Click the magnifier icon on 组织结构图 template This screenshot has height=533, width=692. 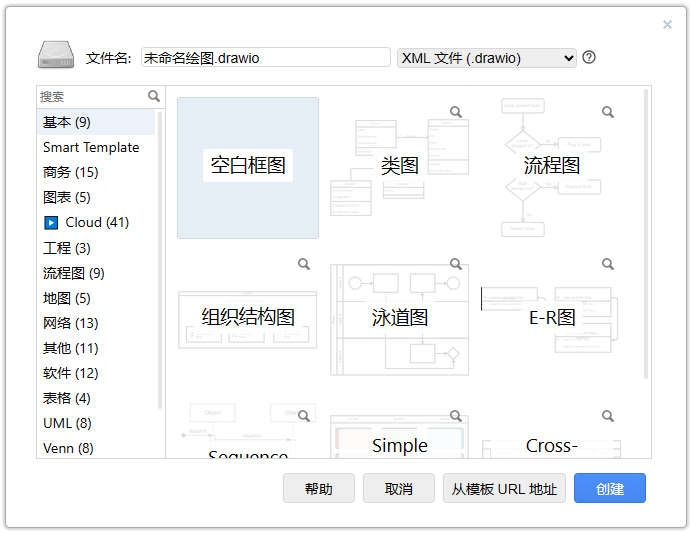pyautogui.click(x=303, y=264)
